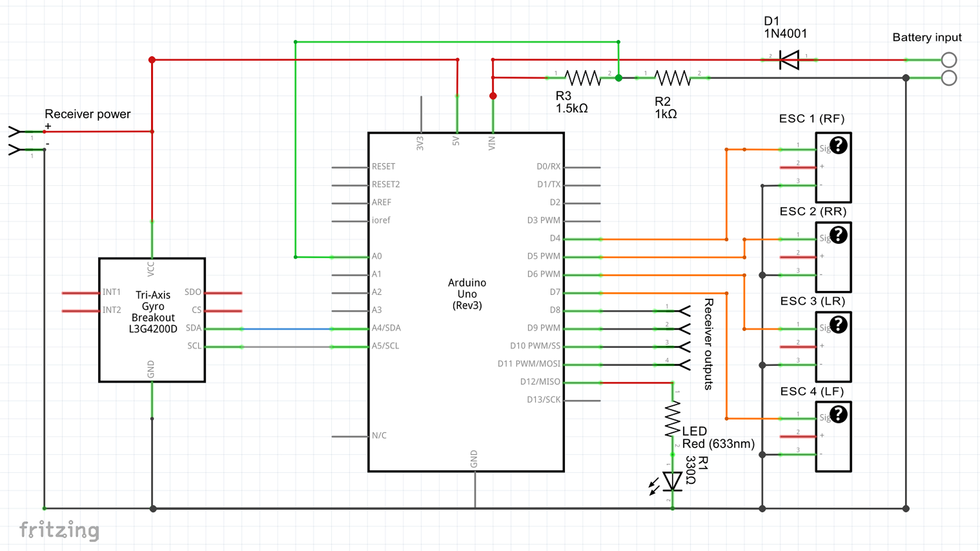Select the D1 1N4001 diode symbol
The width and height of the screenshot is (980, 551).
[789, 60]
